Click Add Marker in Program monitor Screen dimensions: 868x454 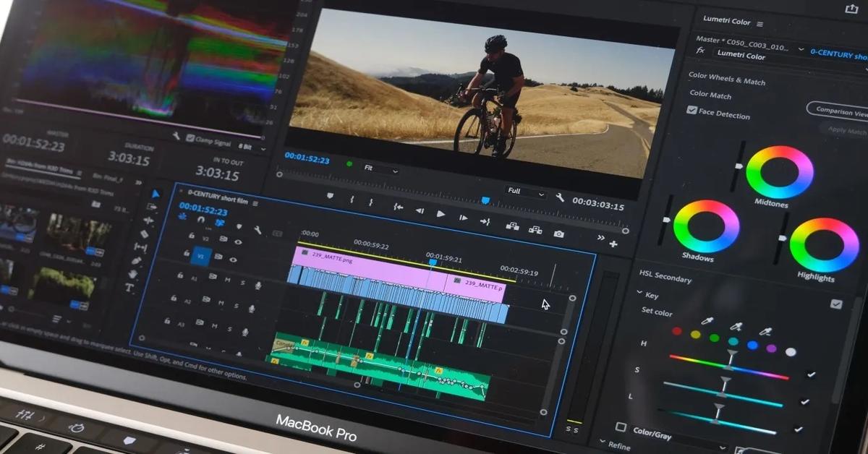click(x=329, y=195)
